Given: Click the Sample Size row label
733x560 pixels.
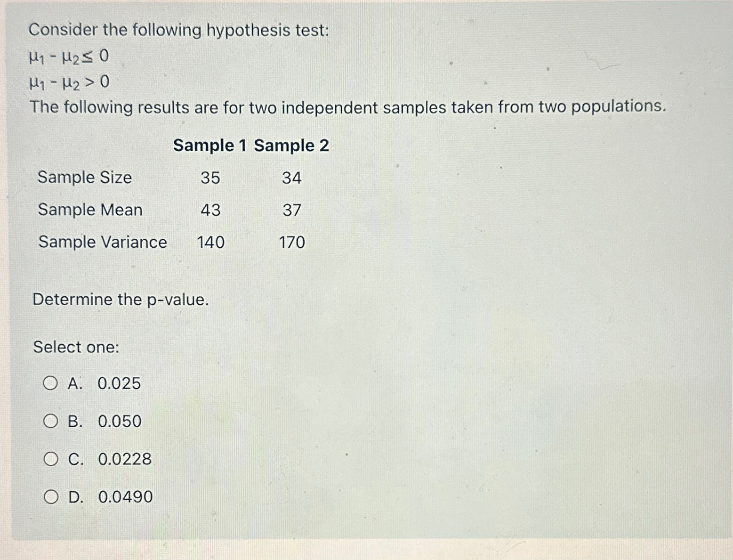Looking at the screenshot, I should (x=85, y=178).
